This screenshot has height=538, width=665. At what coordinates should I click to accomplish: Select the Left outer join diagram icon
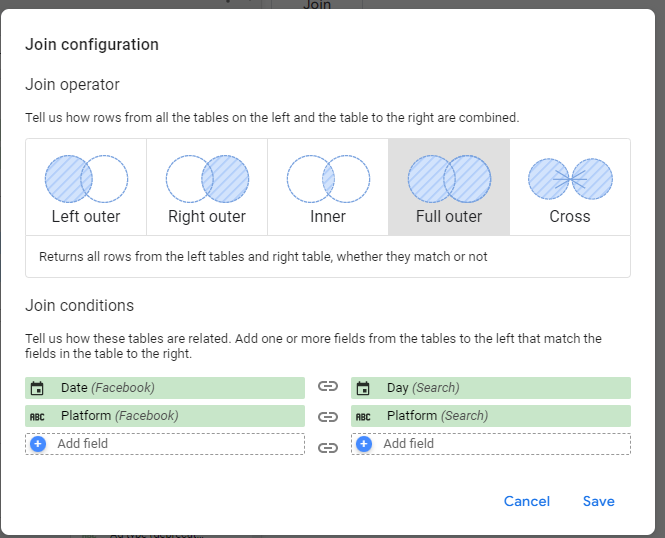click(x=86, y=180)
